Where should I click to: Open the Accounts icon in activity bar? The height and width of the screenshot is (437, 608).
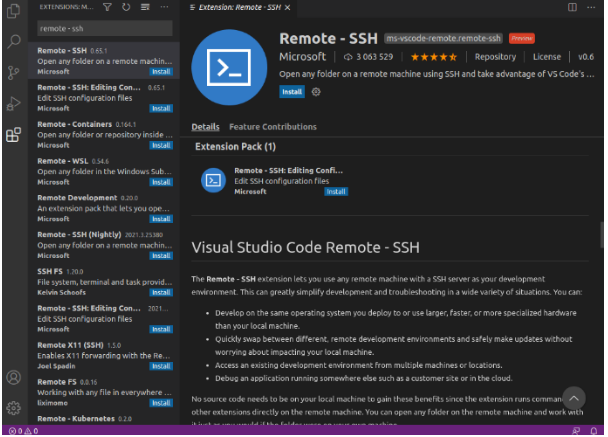[13, 378]
